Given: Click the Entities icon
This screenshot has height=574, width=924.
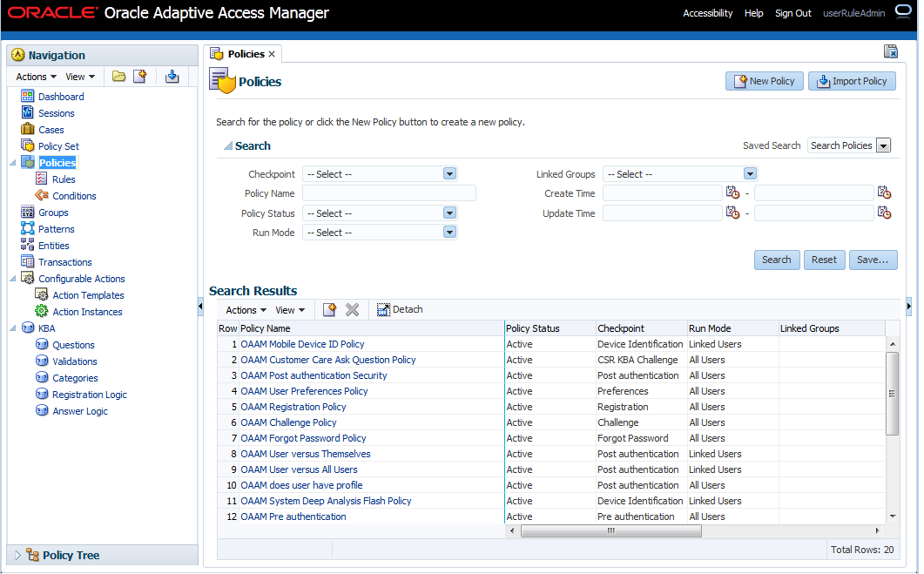Looking at the screenshot, I should point(28,245).
